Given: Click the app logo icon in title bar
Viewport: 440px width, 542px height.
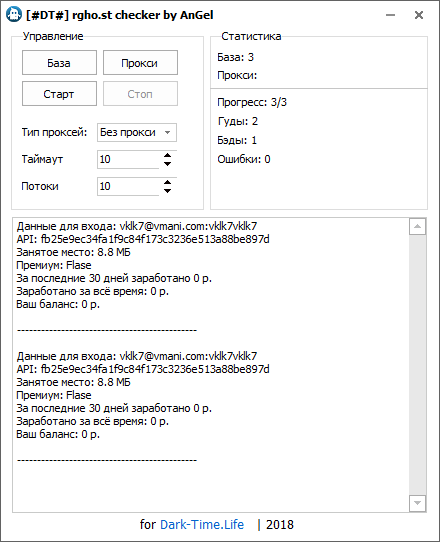Looking at the screenshot, I should (x=14, y=15).
